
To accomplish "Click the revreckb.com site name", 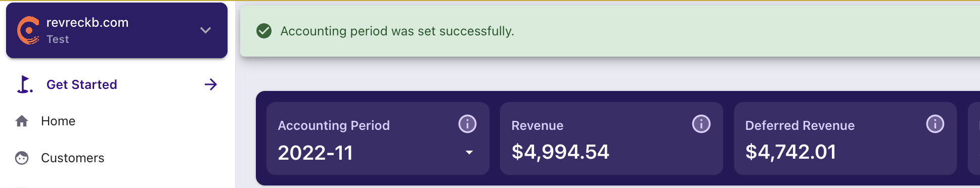I will 87,22.
